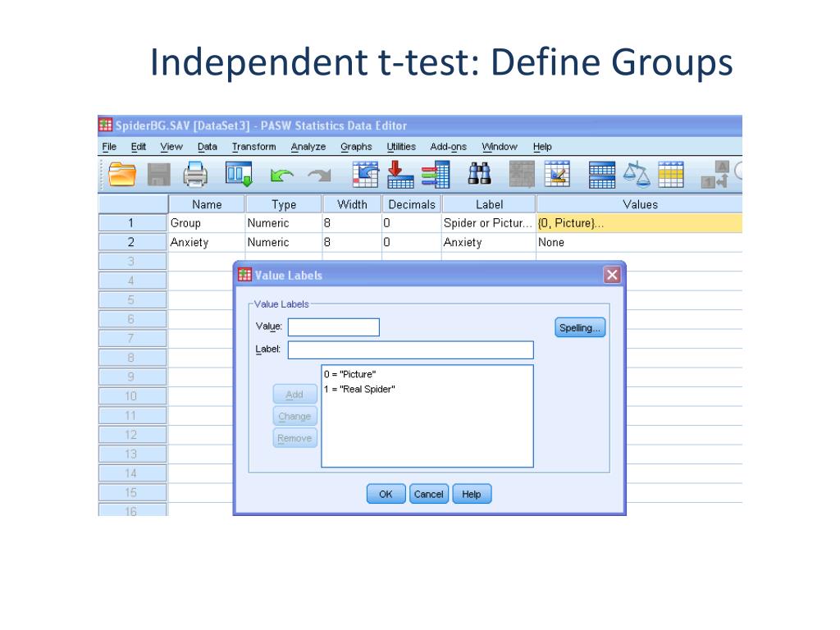Viewport: 840px width, 630px height.
Task: Click the disabled Change button
Action: coord(294,416)
